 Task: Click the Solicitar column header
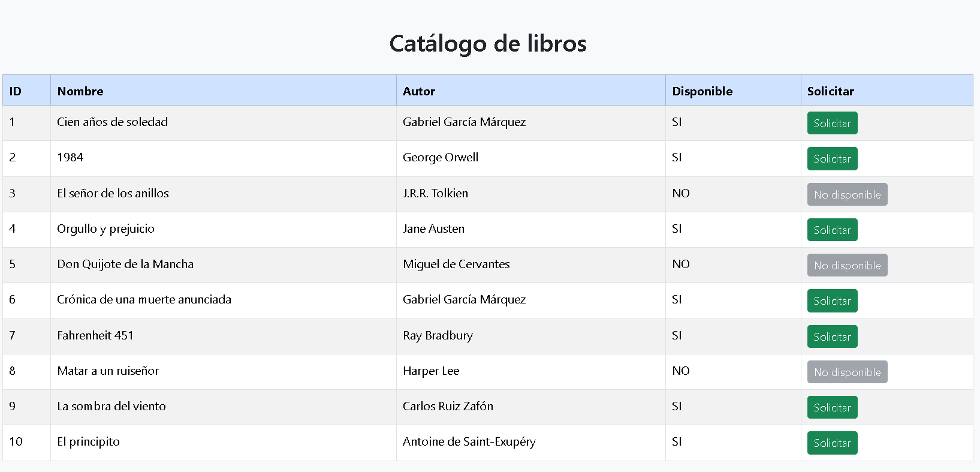coord(830,91)
